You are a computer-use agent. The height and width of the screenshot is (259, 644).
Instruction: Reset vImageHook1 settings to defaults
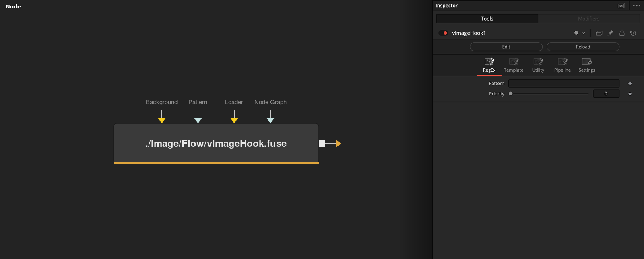click(633, 33)
